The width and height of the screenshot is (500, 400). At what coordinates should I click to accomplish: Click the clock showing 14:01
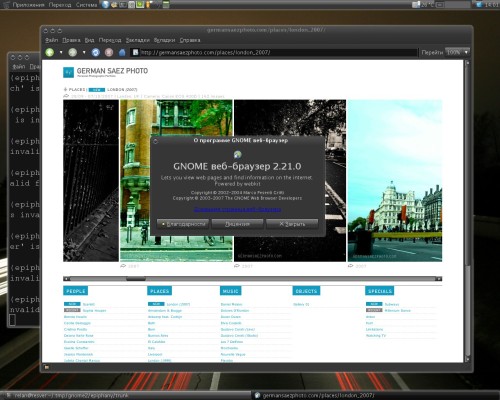[491, 5]
